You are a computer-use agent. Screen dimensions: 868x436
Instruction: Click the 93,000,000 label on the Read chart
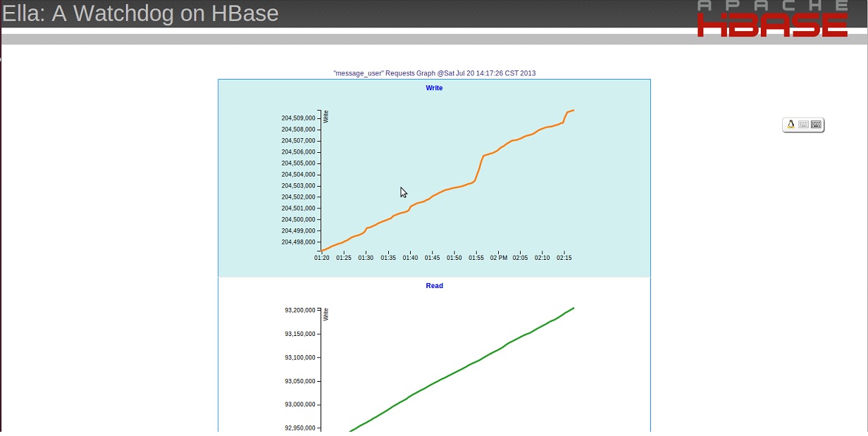click(299, 405)
